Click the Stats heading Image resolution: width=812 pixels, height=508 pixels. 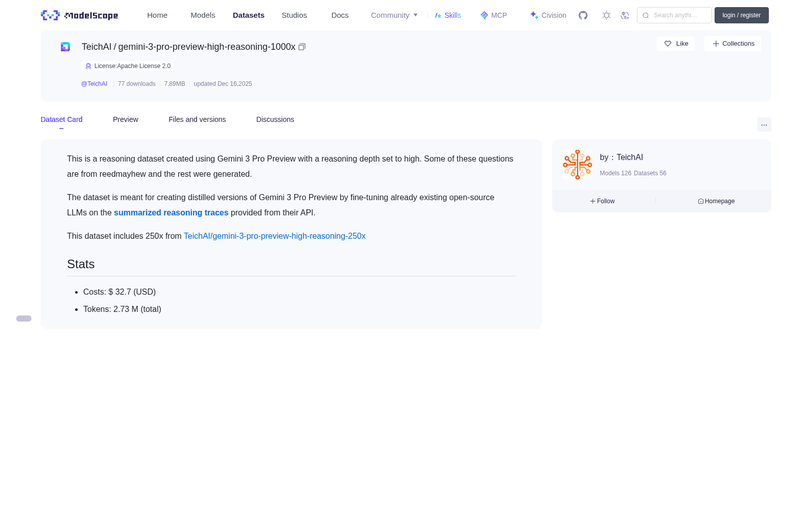[x=81, y=264]
